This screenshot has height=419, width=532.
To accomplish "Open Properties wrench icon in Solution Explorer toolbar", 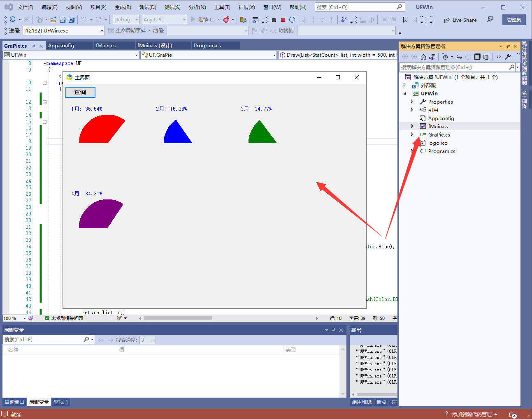I will pos(508,57).
